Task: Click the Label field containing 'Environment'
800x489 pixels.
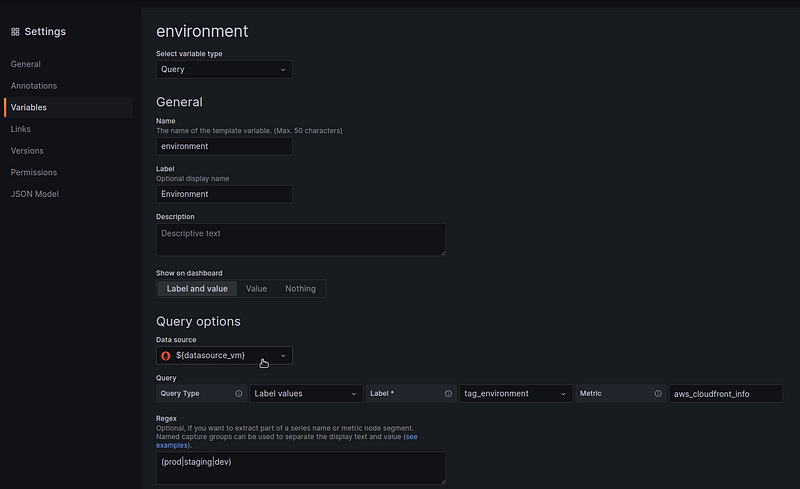Action: (x=224, y=194)
